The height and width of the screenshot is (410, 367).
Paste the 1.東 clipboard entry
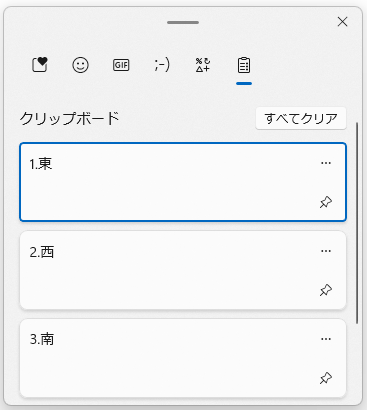[183, 182]
